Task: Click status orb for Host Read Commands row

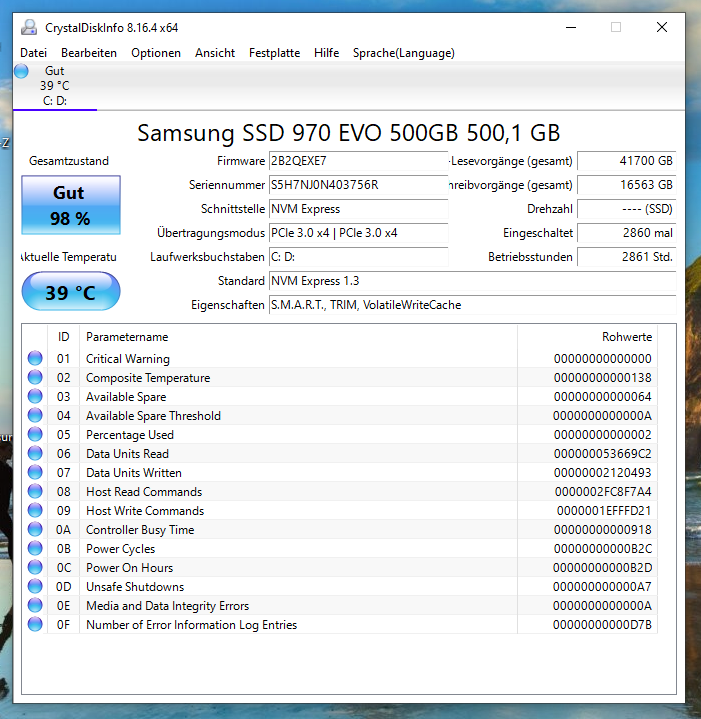Action: pyautogui.click(x=35, y=491)
